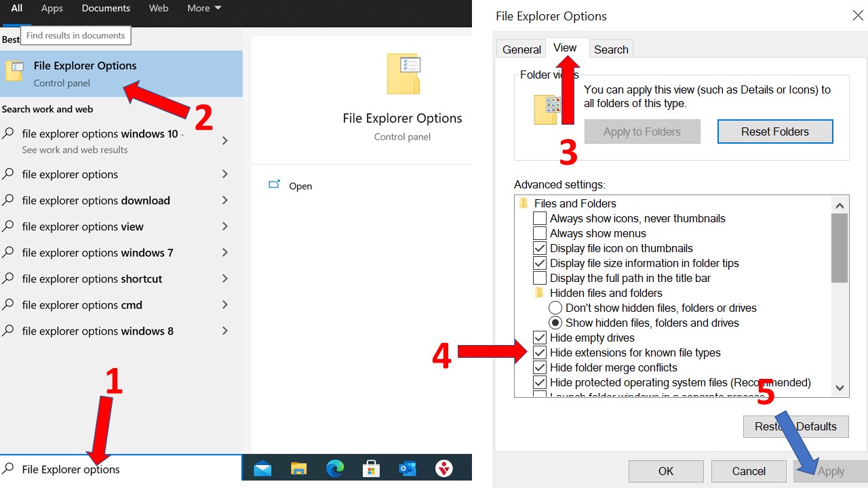
Task: Click the search icon beside 'file explorer options download'
Action: pos(8,200)
